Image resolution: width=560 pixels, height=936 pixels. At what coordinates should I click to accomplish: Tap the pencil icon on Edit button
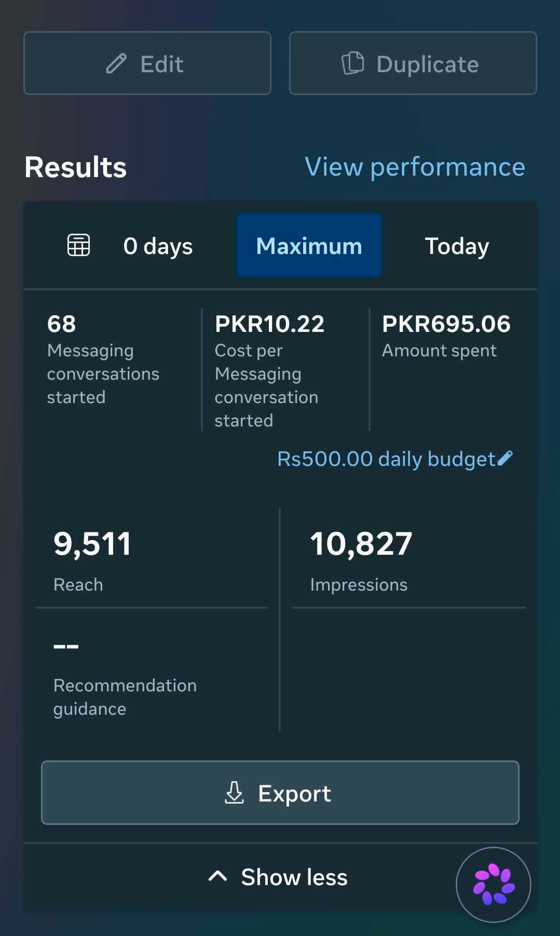pyautogui.click(x=116, y=64)
